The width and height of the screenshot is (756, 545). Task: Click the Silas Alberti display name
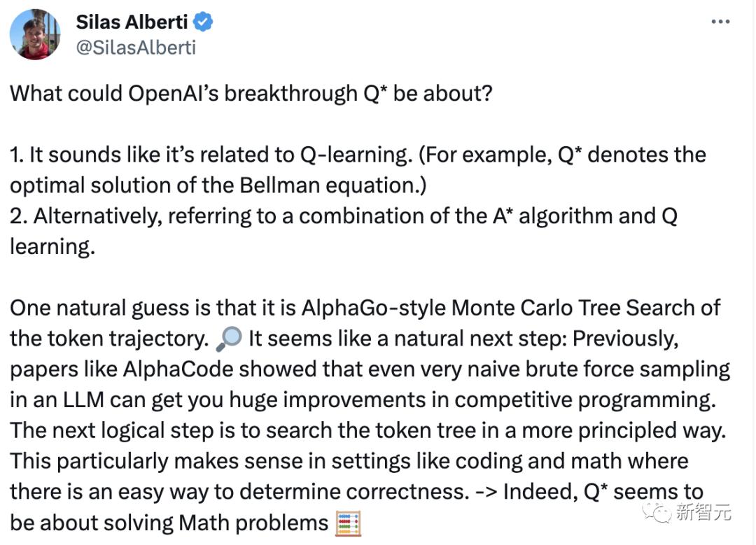(x=132, y=22)
